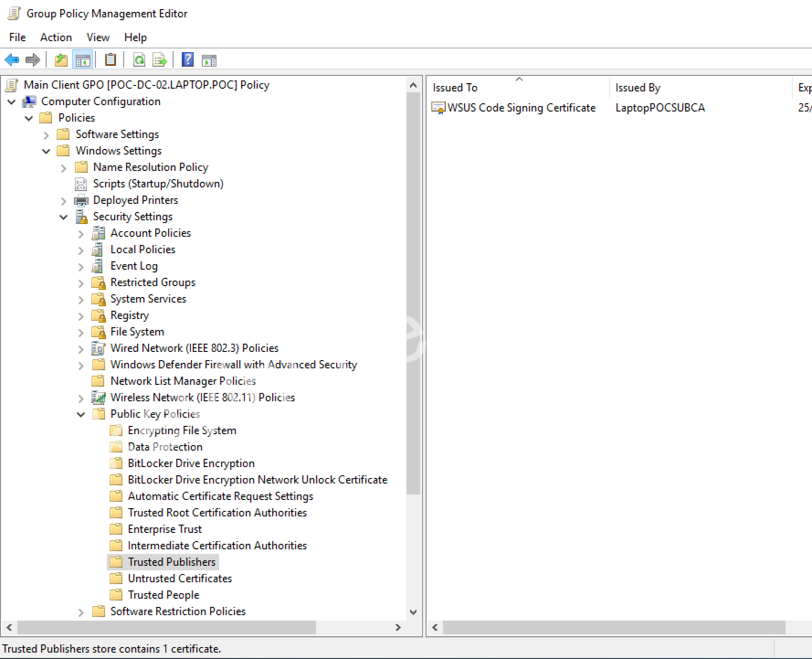Click the Up One Level folder icon

pyautogui.click(x=61, y=60)
